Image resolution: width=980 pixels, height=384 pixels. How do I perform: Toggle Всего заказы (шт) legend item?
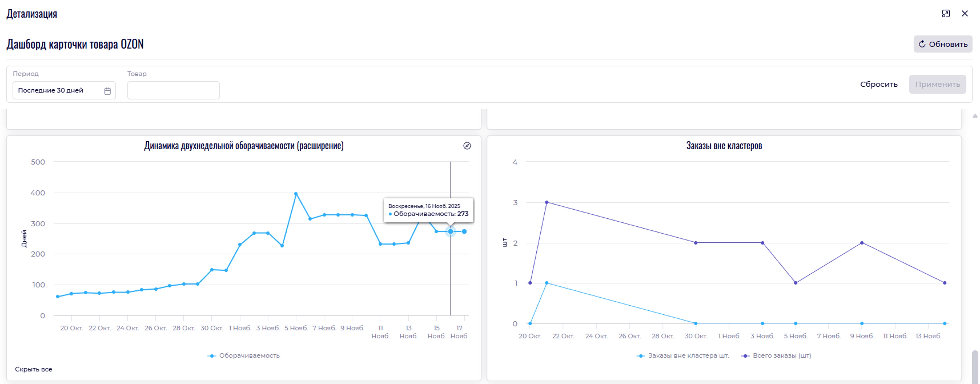(776, 355)
